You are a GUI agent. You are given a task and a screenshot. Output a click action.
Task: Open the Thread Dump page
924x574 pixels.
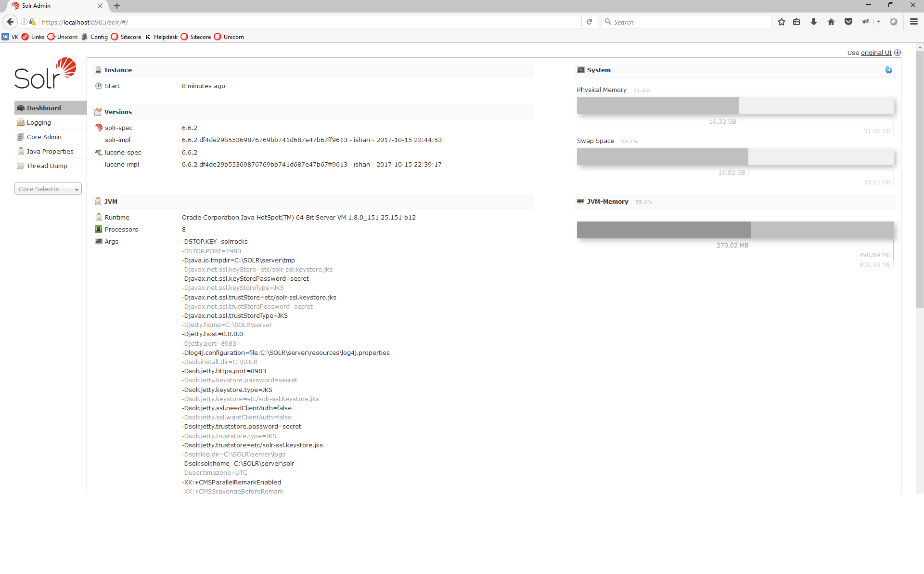(x=47, y=166)
